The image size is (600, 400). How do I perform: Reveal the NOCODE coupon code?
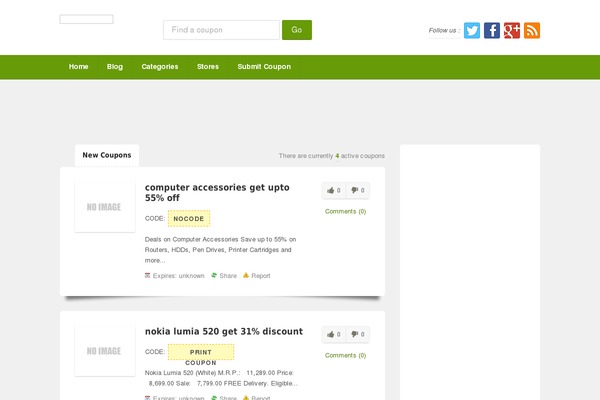pyautogui.click(x=189, y=219)
